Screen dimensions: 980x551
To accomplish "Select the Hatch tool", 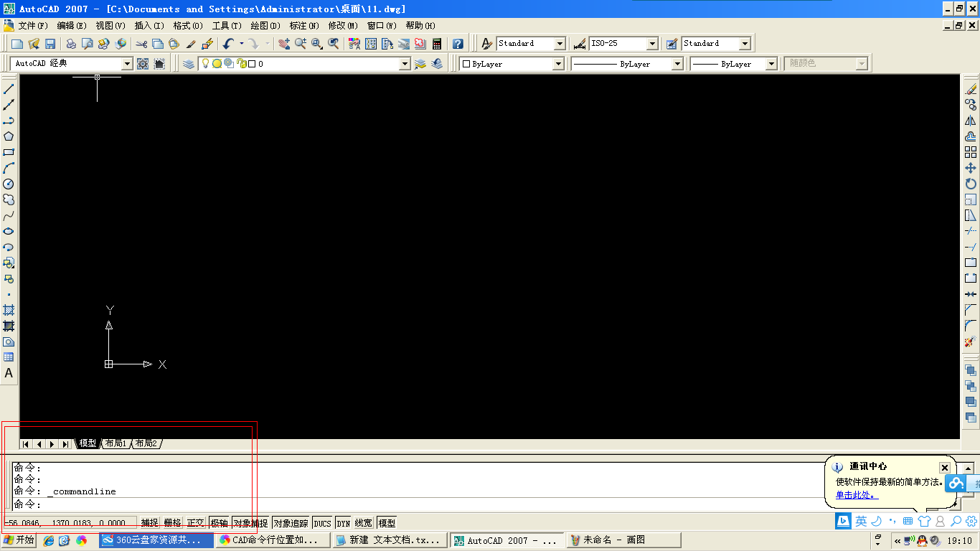I will click(9, 310).
